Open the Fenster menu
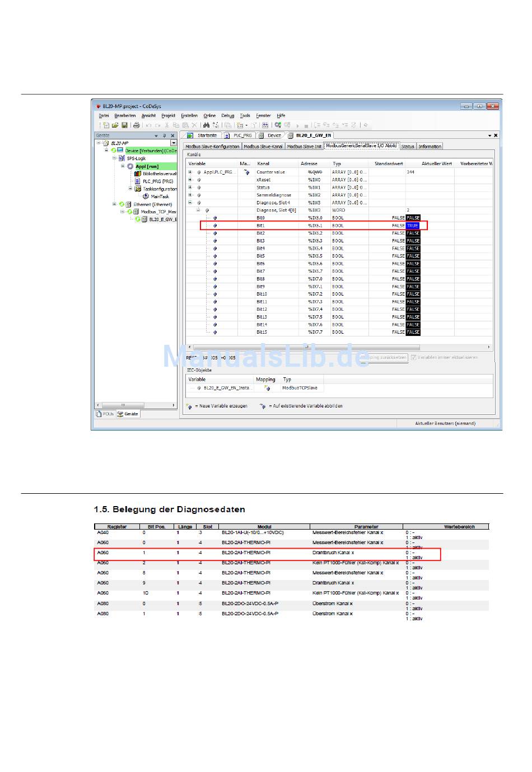This screenshot has width=532, height=772. (x=264, y=116)
